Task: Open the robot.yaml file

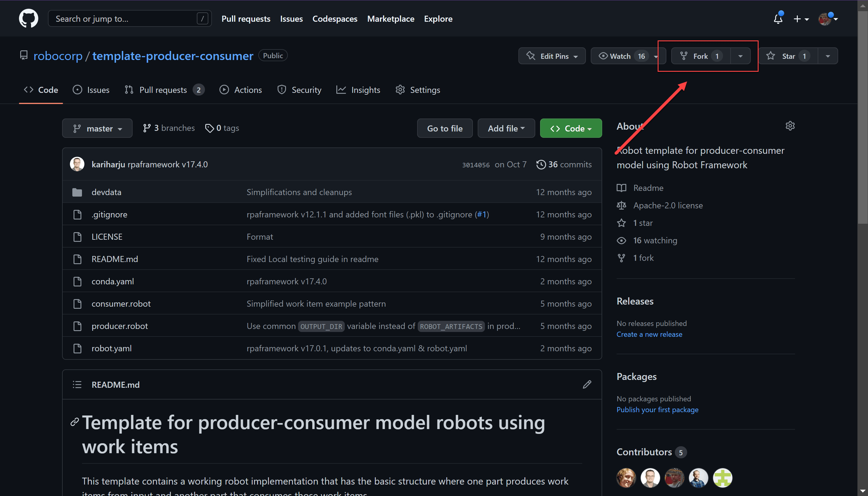Action: click(111, 348)
